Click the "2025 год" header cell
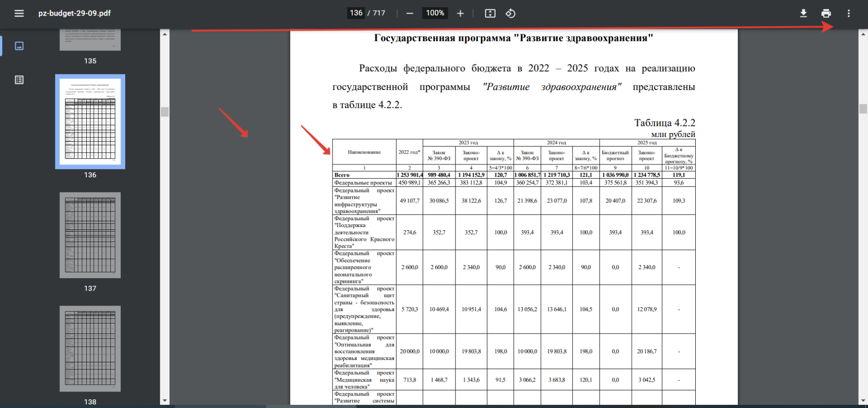Viewport: 868px width, 408px height. tap(647, 143)
